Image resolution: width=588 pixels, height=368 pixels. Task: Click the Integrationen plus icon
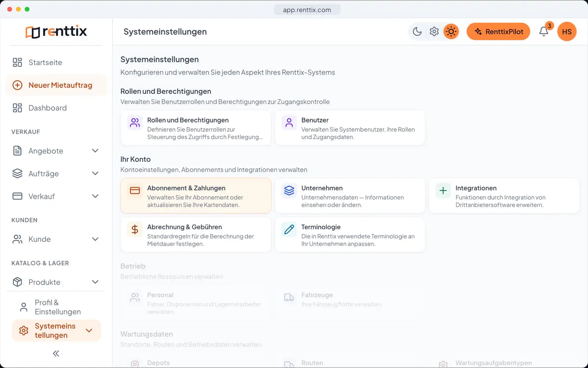(443, 191)
